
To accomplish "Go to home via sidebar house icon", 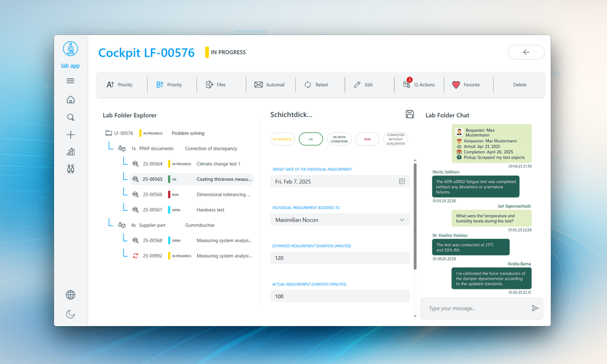I will [71, 100].
